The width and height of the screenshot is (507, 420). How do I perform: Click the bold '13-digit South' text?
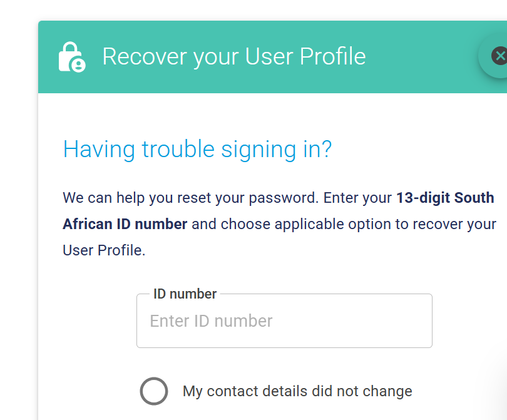click(445, 198)
